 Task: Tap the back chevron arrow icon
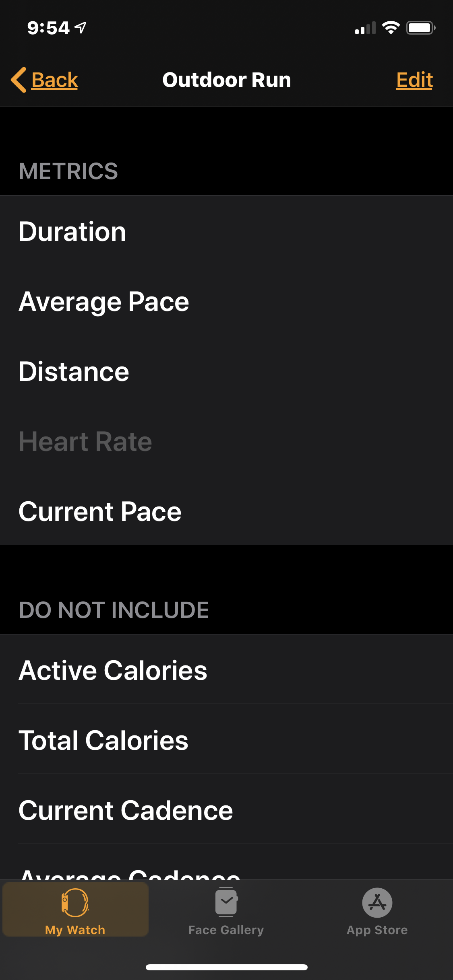point(19,80)
